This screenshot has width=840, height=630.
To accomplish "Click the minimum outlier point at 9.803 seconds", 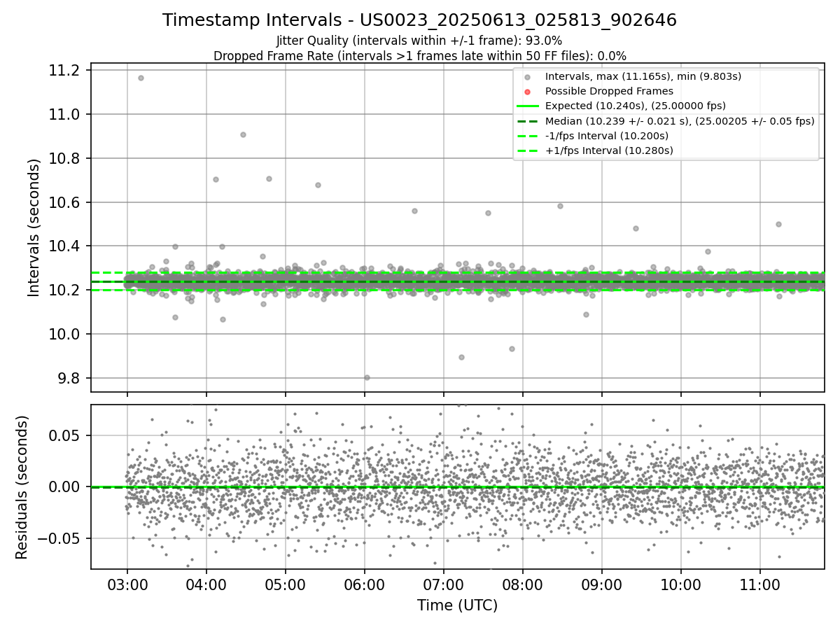I will (367, 377).
